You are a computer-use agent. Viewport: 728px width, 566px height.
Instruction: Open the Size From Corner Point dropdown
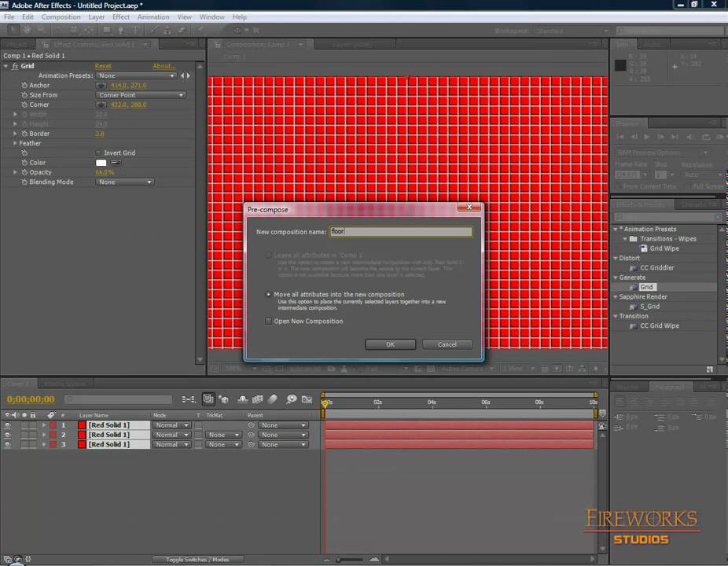click(x=141, y=95)
